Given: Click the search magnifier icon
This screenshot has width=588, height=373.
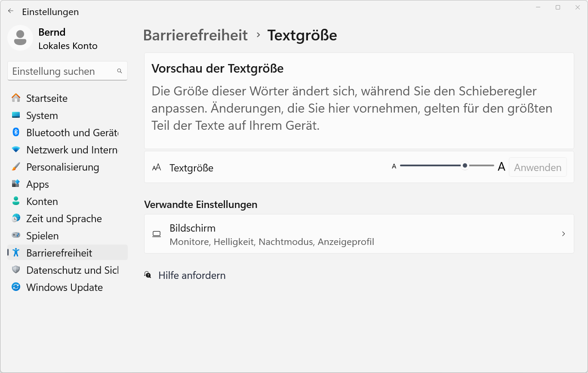Looking at the screenshot, I should (120, 71).
